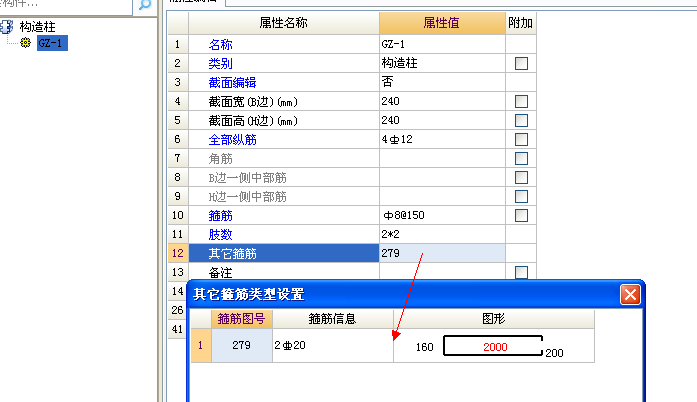The image size is (697, 402).
Task: Toggle the 附加 checkbox for B边一侧中部筋
Action: tap(521, 177)
